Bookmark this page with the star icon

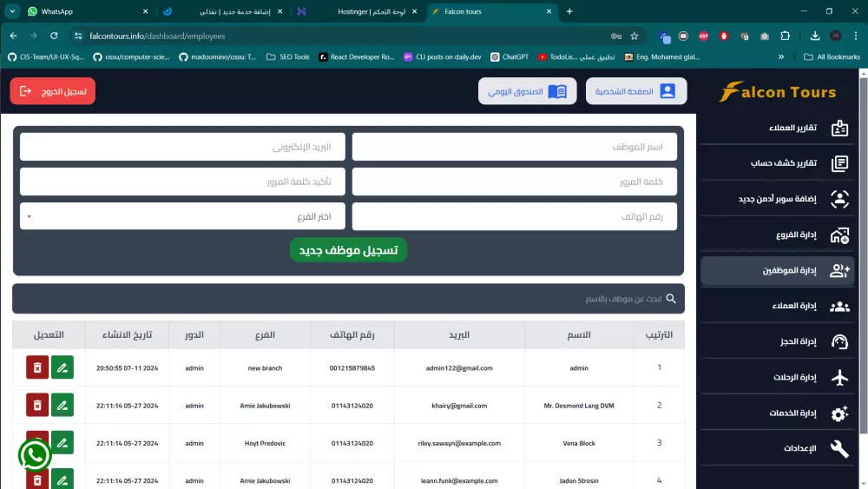click(x=635, y=36)
